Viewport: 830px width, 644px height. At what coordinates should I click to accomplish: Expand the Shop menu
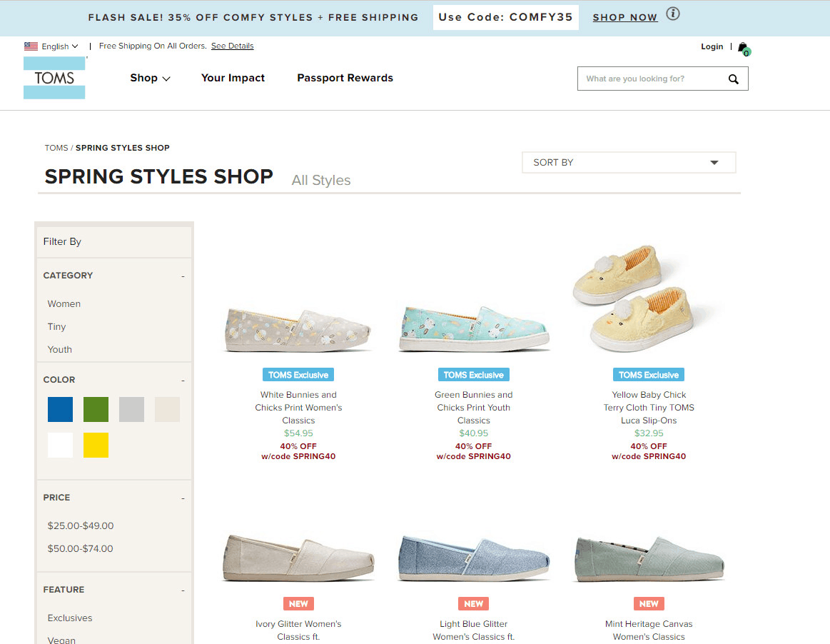click(150, 78)
